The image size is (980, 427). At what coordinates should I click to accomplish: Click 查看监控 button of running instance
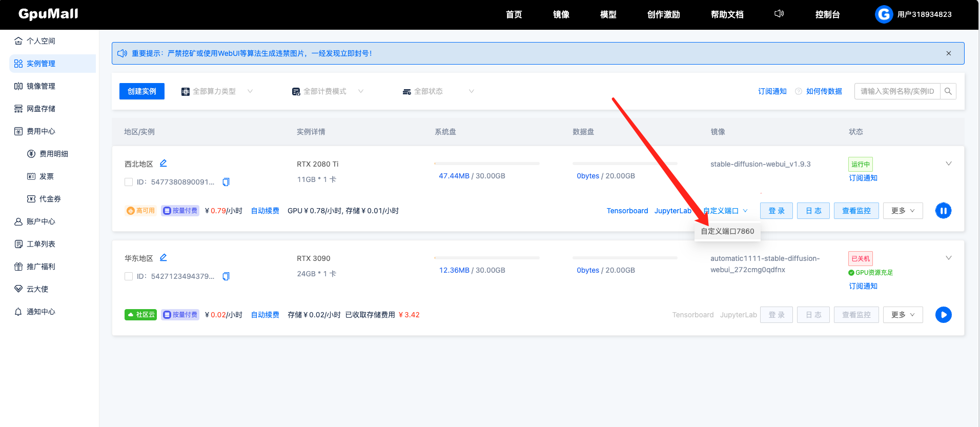(x=856, y=211)
